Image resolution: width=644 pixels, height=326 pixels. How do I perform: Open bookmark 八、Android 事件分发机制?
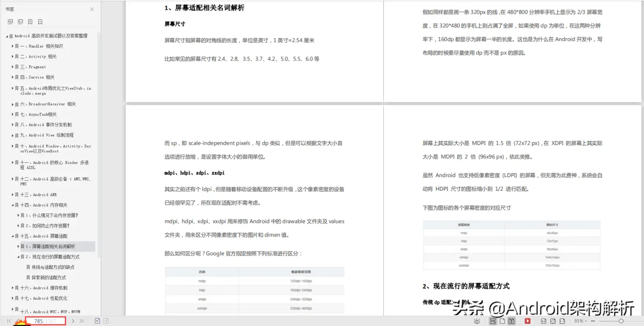(46, 125)
